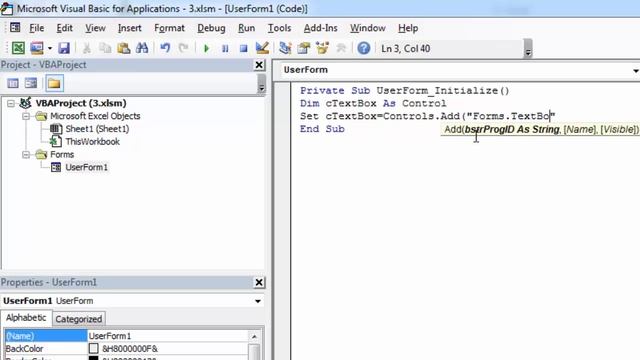640x360 pixels.
Task: Edit the UserForm1 name value field
Action: (x=168, y=336)
